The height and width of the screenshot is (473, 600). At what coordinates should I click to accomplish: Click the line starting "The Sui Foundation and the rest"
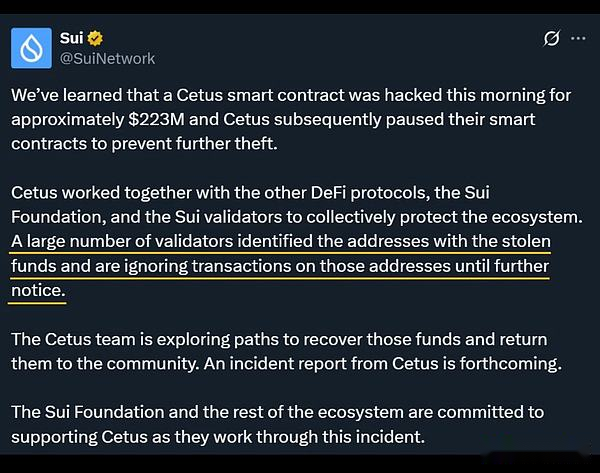(277, 412)
